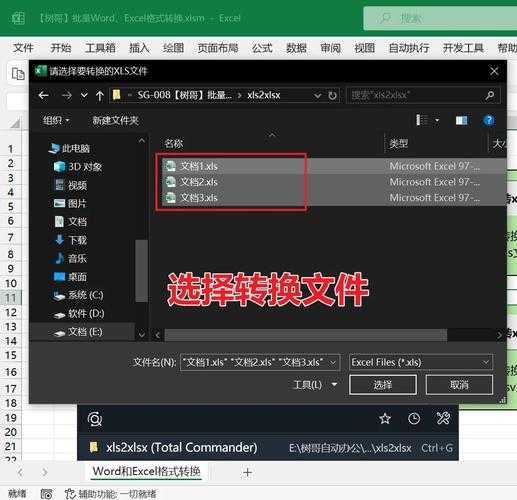The height and width of the screenshot is (500, 517).
Task: Go forward in the file dialog
Action: (x=67, y=96)
